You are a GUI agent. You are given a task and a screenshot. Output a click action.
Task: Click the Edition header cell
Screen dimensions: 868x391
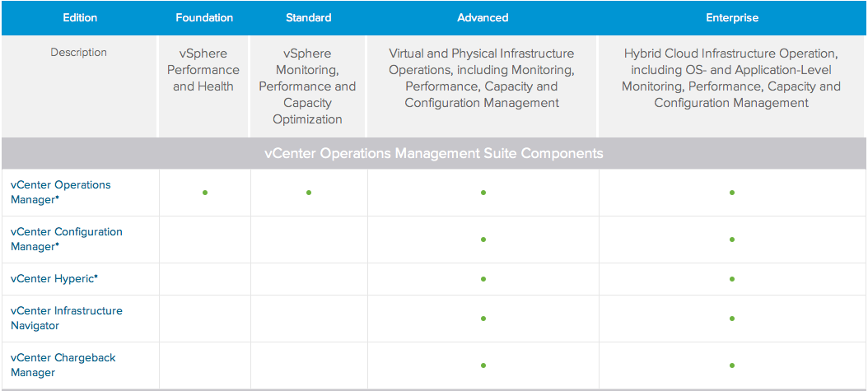pyautogui.click(x=79, y=17)
